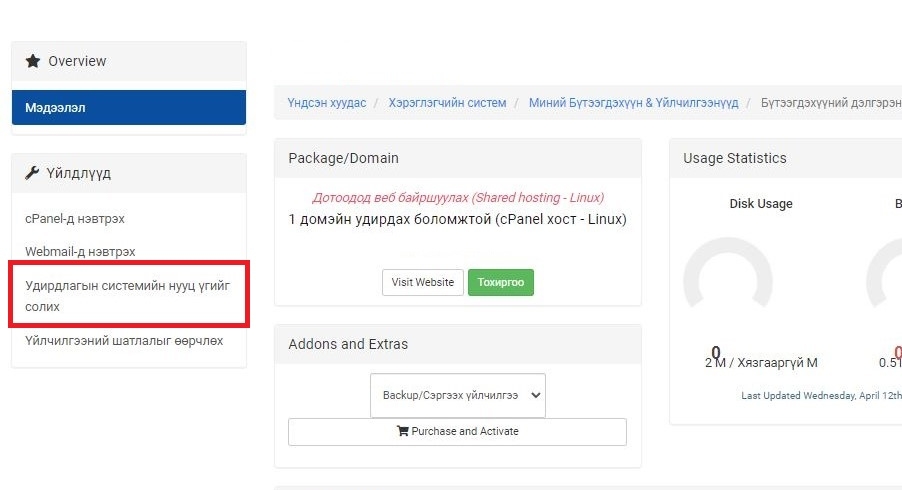The image size is (902, 490).
Task: Click cPanel-д нэвтрэх link
Action: coord(75,219)
